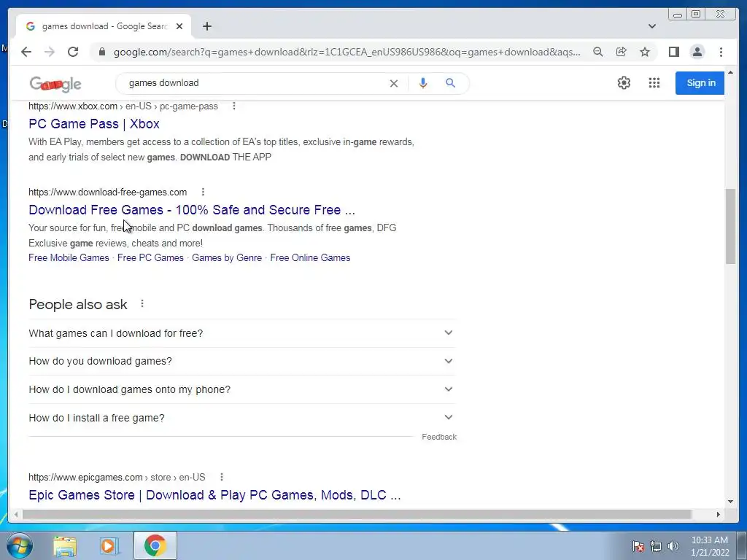Viewport: 747px width, 560px height.
Task: Open a new tab with the plus button
Action: point(206,26)
